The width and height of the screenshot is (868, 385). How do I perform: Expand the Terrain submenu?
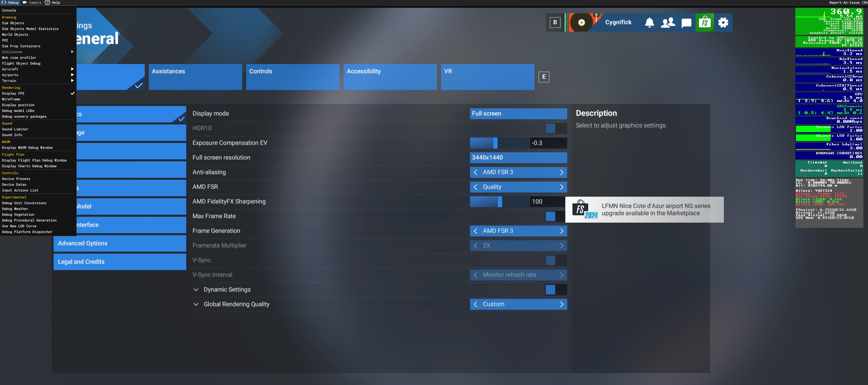(x=38, y=80)
